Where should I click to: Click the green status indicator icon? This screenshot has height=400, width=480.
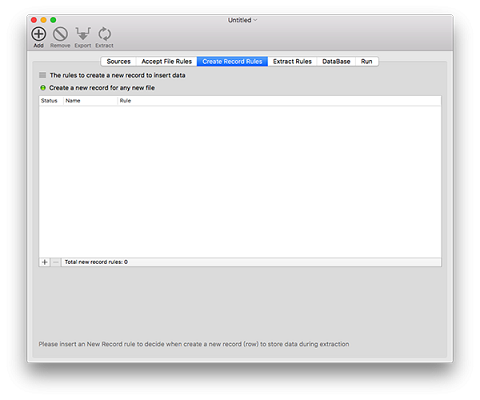pos(43,88)
